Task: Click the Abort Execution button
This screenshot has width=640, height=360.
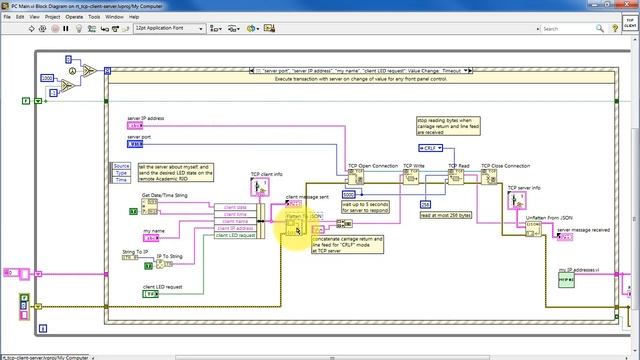Action: point(55,29)
